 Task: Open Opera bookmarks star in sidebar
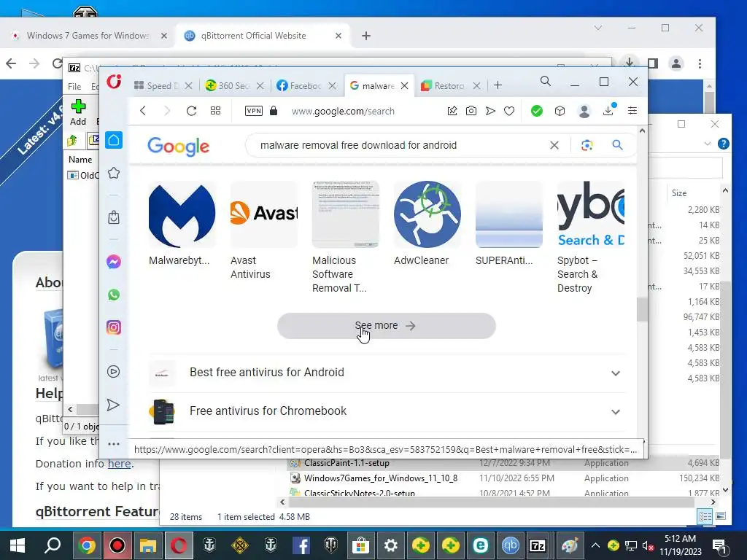[x=114, y=173]
